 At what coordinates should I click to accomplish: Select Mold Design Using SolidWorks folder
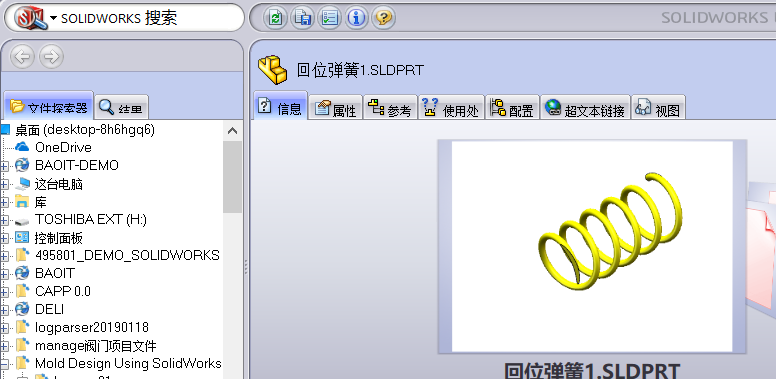[x=128, y=363]
